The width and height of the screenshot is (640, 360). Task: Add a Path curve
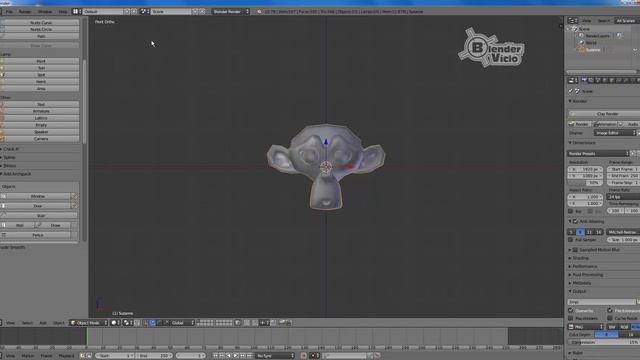(x=41, y=36)
